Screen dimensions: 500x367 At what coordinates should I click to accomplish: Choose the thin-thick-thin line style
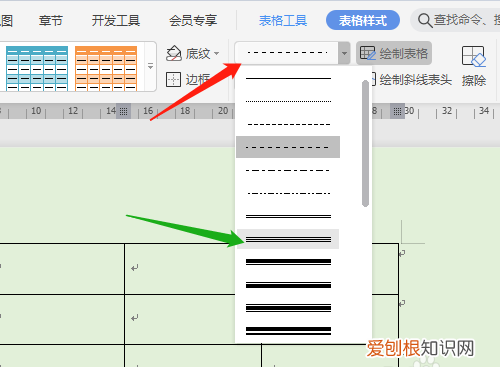click(288, 308)
